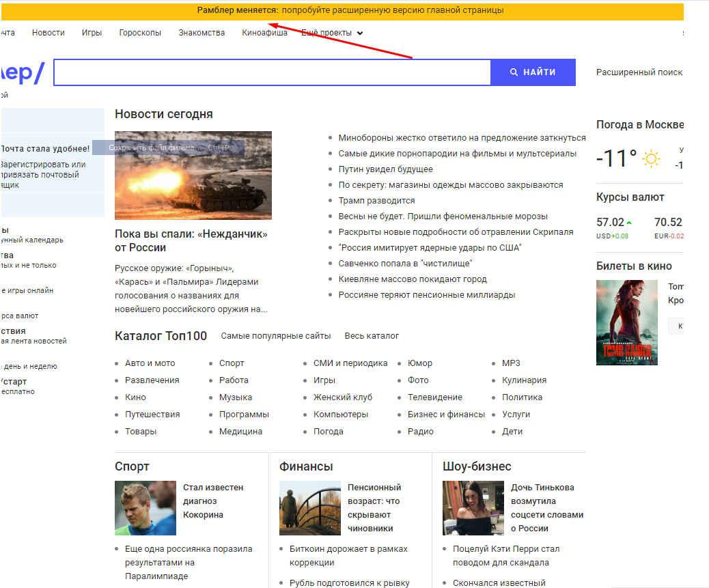Open Кино catalog category
Viewport: 709px width, 588px height.
pos(136,397)
